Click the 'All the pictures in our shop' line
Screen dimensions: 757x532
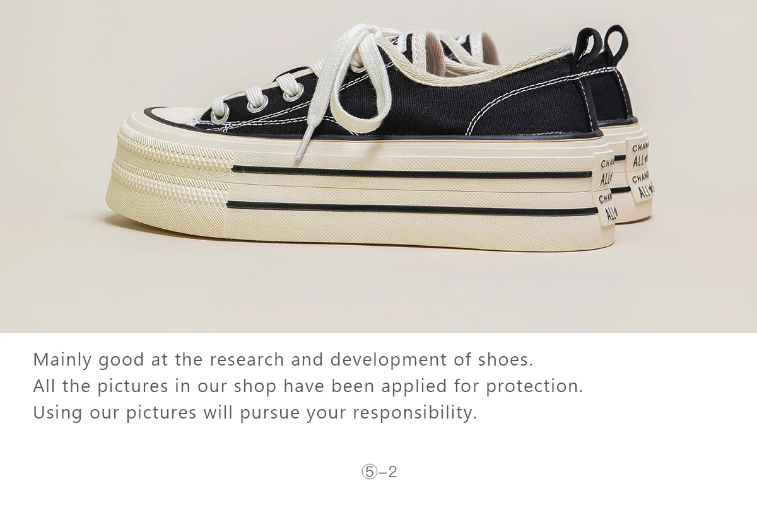coord(308,386)
